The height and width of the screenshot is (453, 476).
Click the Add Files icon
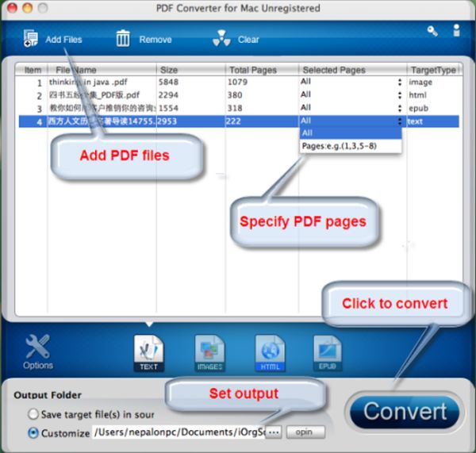click(31, 39)
